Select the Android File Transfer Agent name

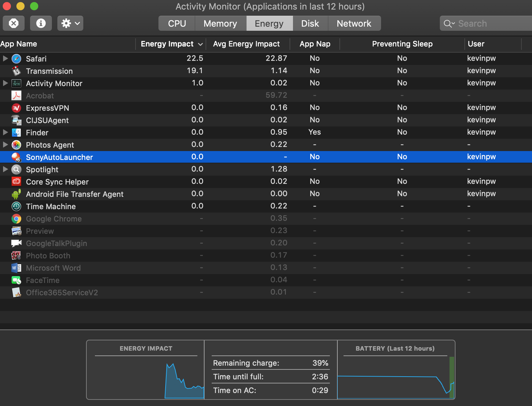pyautogui.click(x=75, y=194)
